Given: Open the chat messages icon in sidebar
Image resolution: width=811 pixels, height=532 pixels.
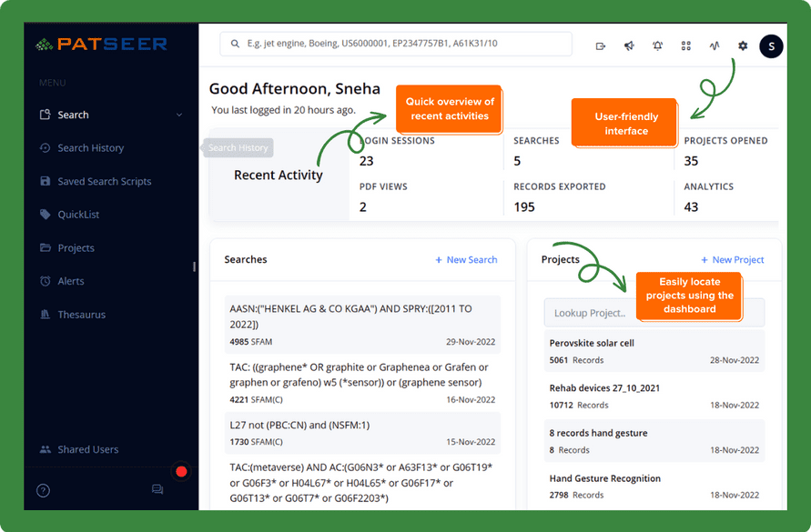Looking at the screenshot, I should [x=157, y=489].
